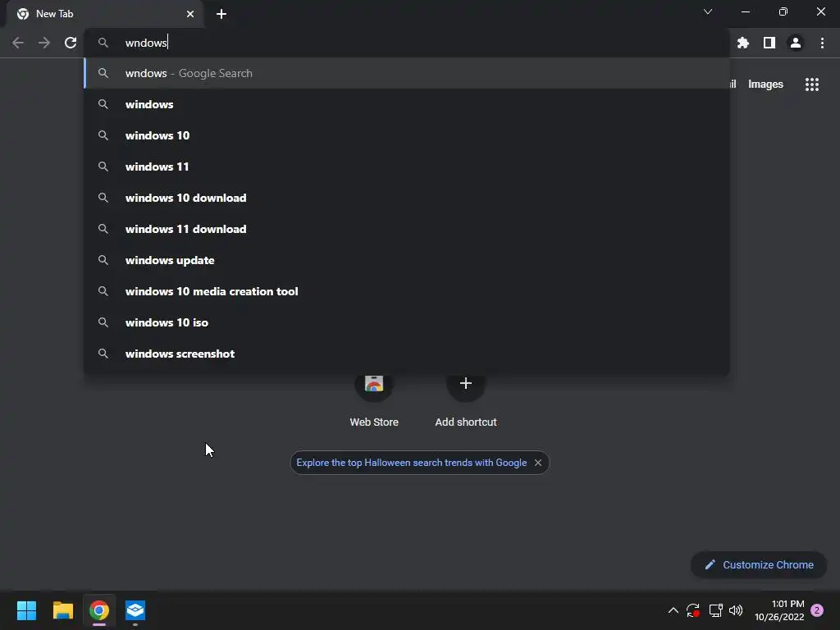Image resolution: width=840 pixels, height=630 pixels.
Task: Select the New Tab tab
Action: [x=105, y=14]
